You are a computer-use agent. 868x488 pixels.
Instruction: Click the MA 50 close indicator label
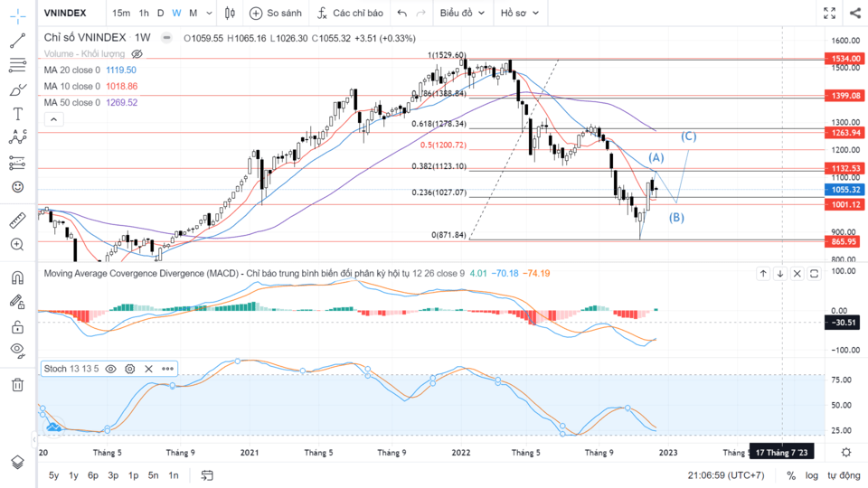coord(72,102)
